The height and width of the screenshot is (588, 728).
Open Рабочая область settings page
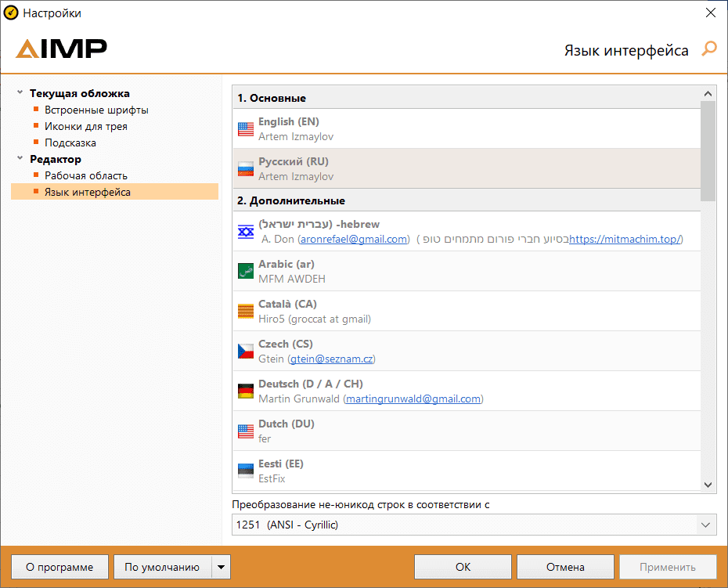tap(86, 175)
